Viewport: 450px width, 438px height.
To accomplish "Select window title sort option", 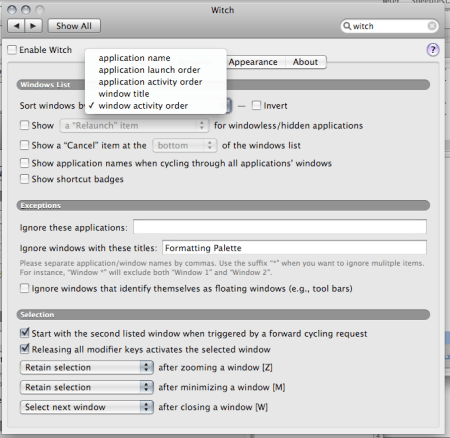I will pyautogui.click(x=156, y=94).
